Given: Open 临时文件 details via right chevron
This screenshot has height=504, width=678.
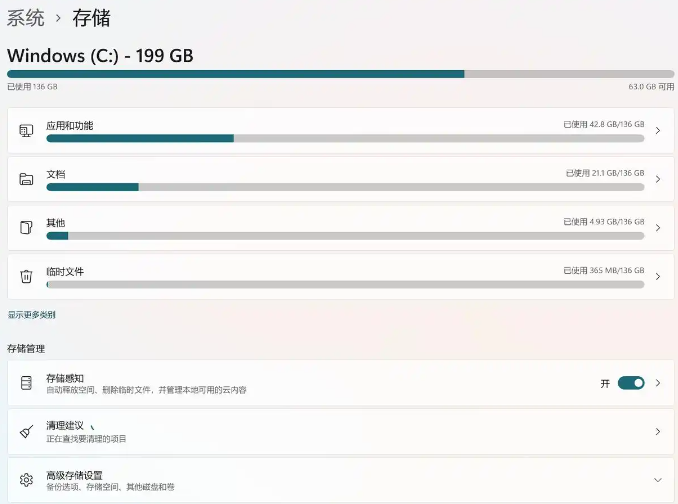Looking at the screenshot, I should pyautogui.click(x=658, y=277).
